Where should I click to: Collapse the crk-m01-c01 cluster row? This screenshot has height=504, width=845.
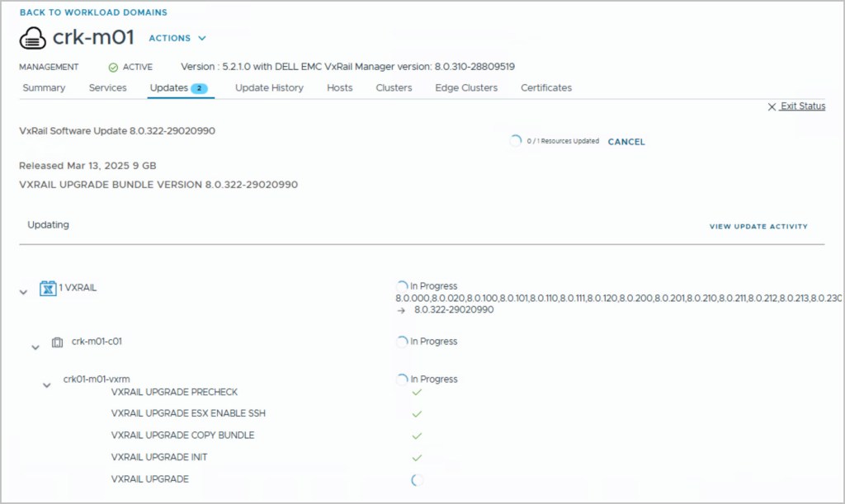click(x=35, y=348)
